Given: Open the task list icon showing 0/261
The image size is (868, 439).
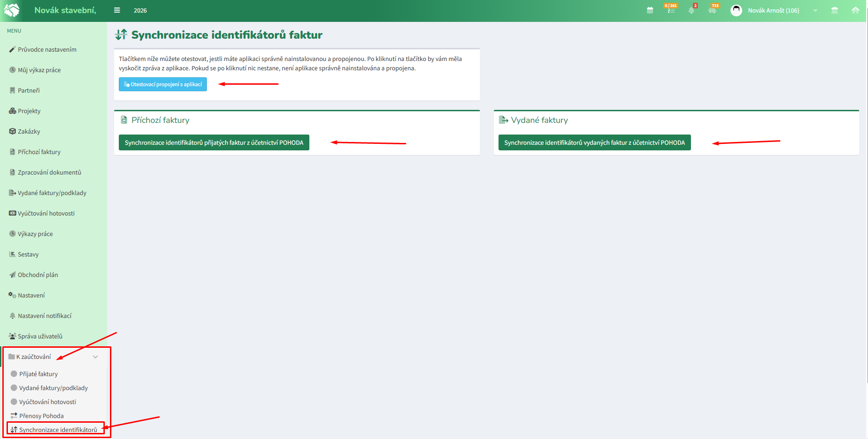Looking at the screenshot, I should 671,10.
